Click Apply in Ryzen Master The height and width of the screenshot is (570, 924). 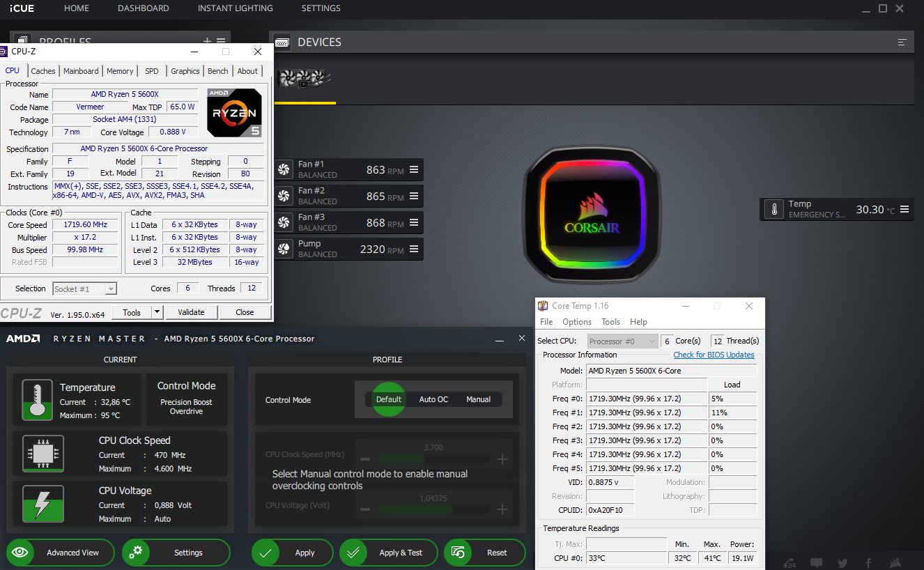(293, 553)
